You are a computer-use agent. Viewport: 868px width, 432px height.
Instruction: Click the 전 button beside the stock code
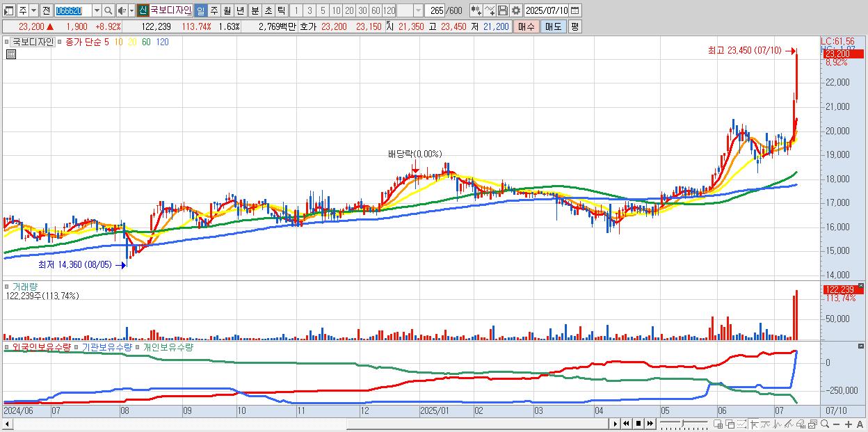click(46, 10)
